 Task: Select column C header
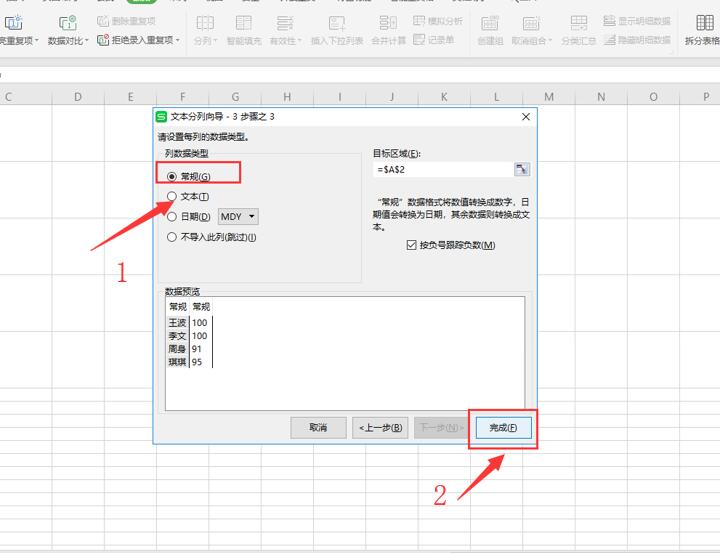(26, 97)
